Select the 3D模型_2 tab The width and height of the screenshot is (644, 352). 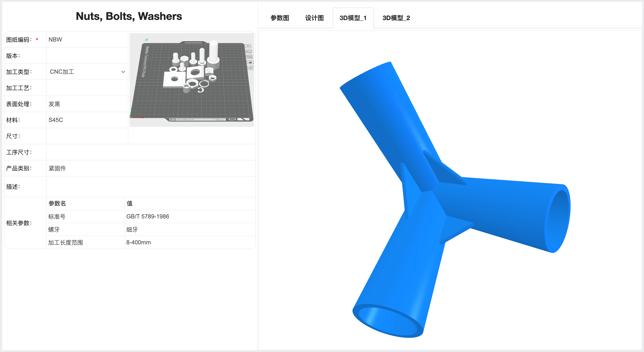pos(396,18)
